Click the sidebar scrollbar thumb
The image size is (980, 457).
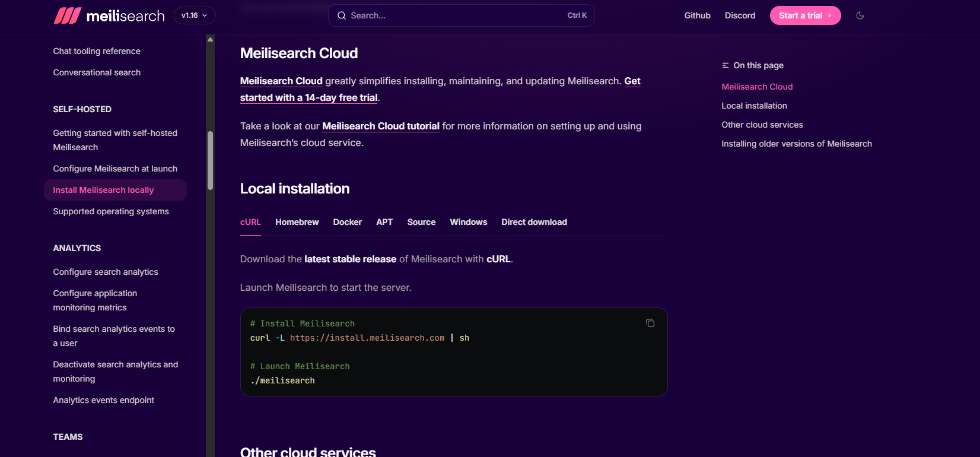(x=210, y=160)
